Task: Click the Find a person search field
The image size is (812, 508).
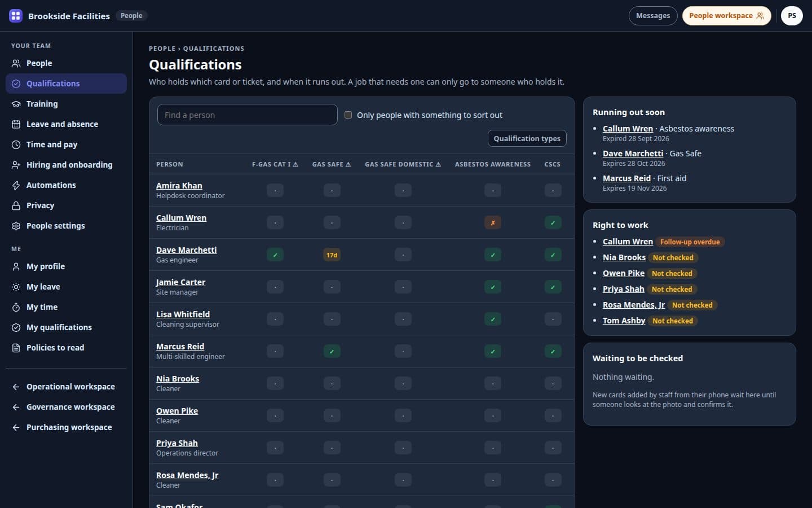Action: tap(248, 115)
